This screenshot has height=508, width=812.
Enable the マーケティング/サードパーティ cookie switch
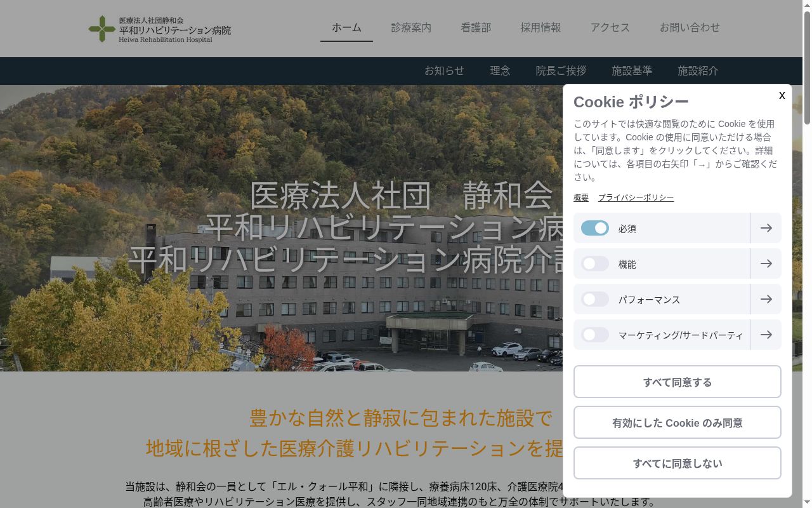595,335
